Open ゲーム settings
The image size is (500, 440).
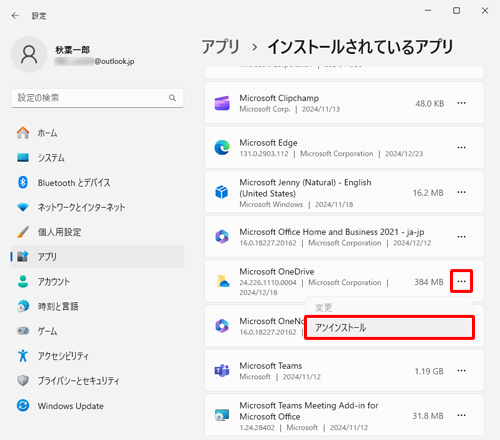coord(97,331)
